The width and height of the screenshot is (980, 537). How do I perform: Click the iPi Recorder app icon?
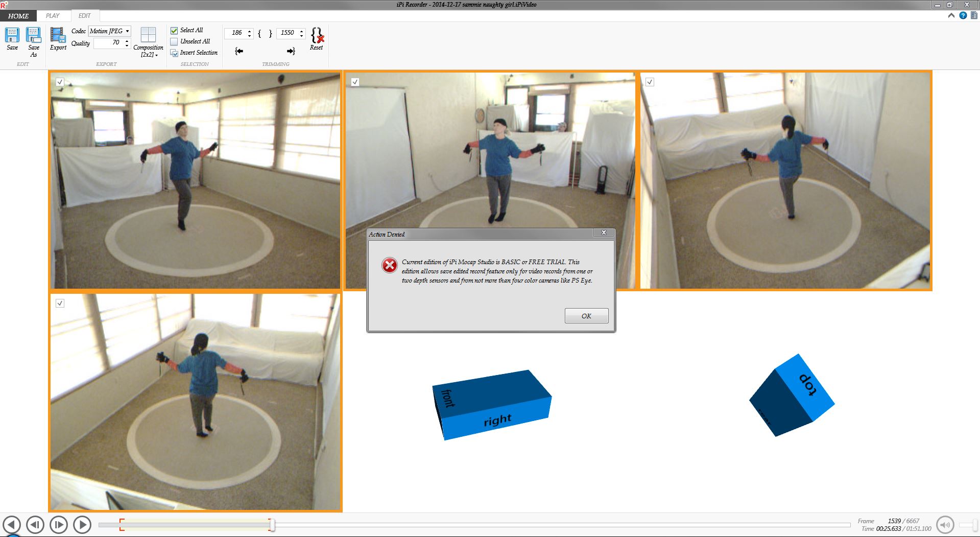click(4, 4)
